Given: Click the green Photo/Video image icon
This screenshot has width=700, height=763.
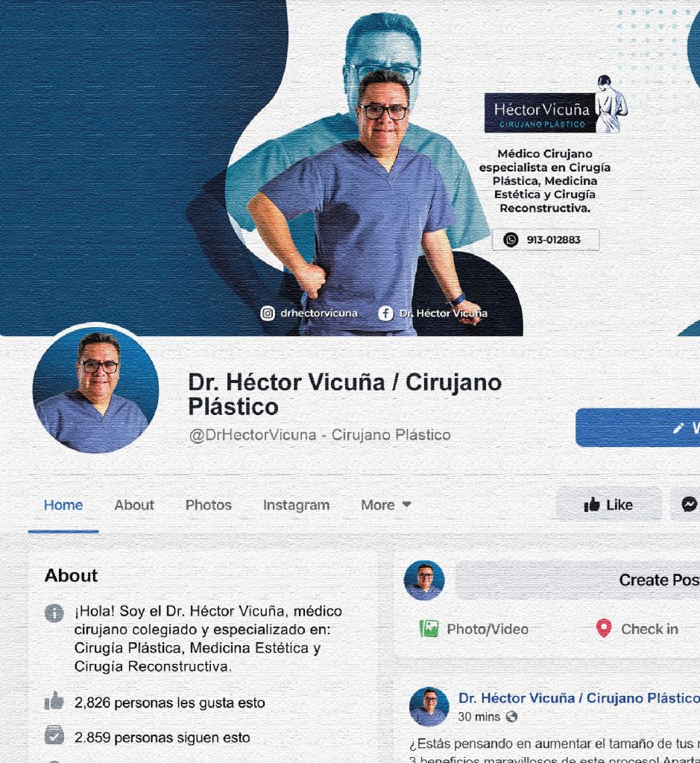Looking at the screenshot, I should tap(429, 629).
